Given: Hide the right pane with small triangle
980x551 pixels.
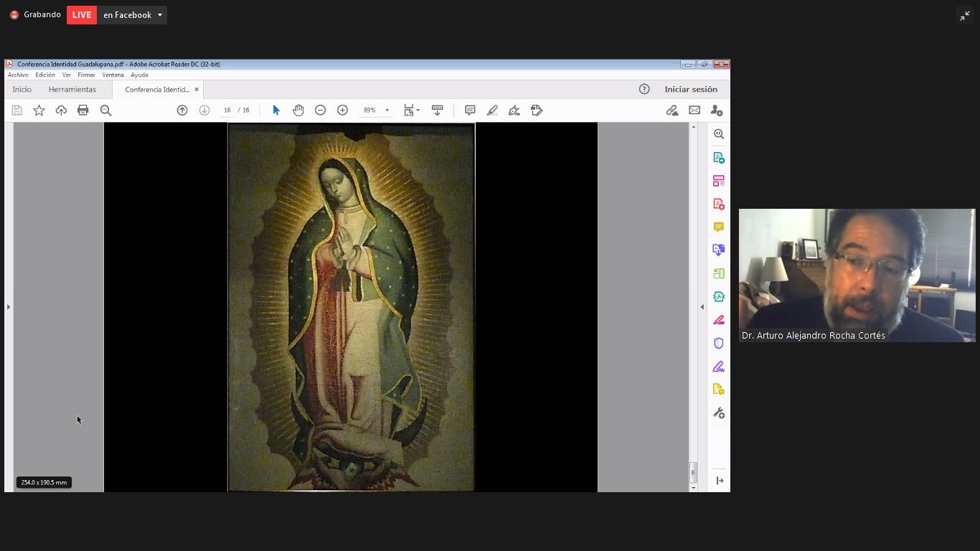Looking at the screenshot, I should pyautogui.click(x=702, y=307).
